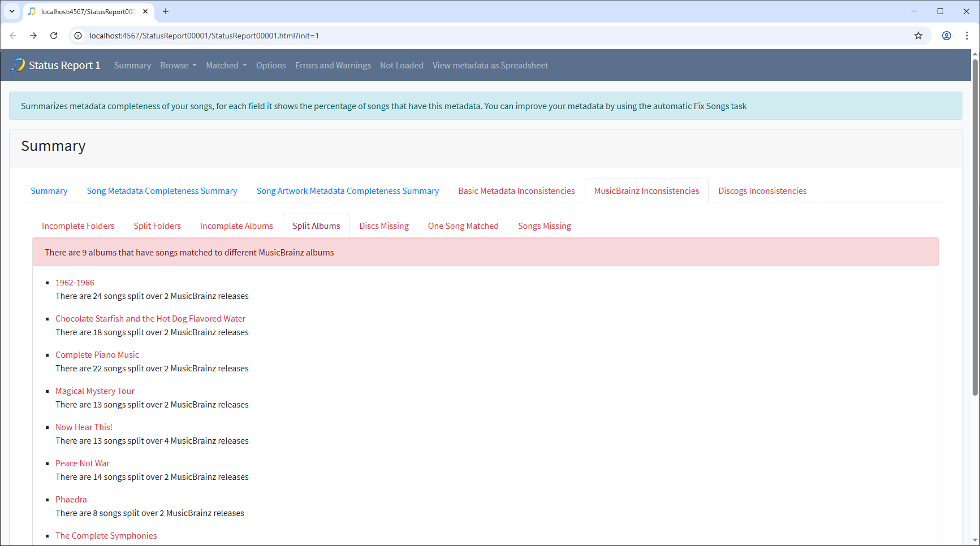Screen dimensions: 980x546
Task: Click the scrollbar up arrow
Action: [975, 54]
